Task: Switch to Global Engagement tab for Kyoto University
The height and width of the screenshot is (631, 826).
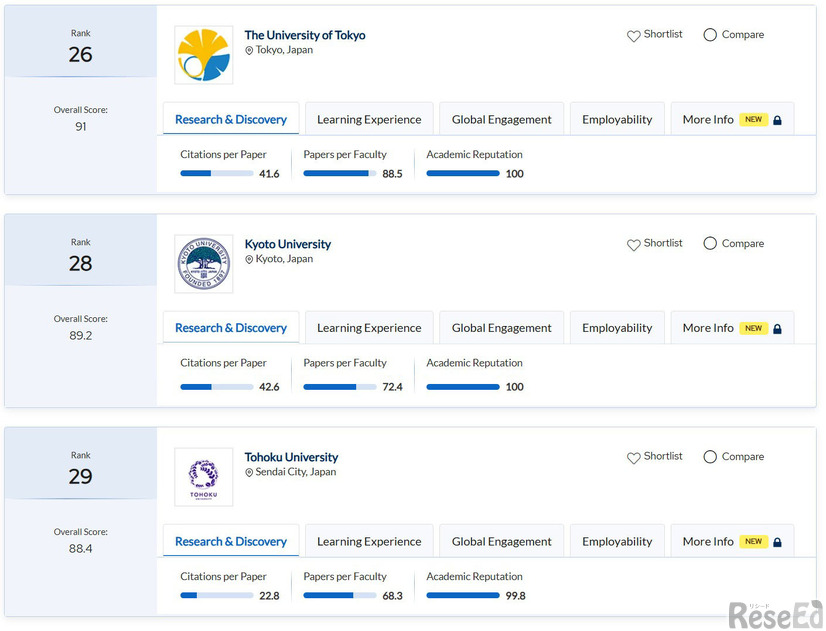Action: pos(501,328)
